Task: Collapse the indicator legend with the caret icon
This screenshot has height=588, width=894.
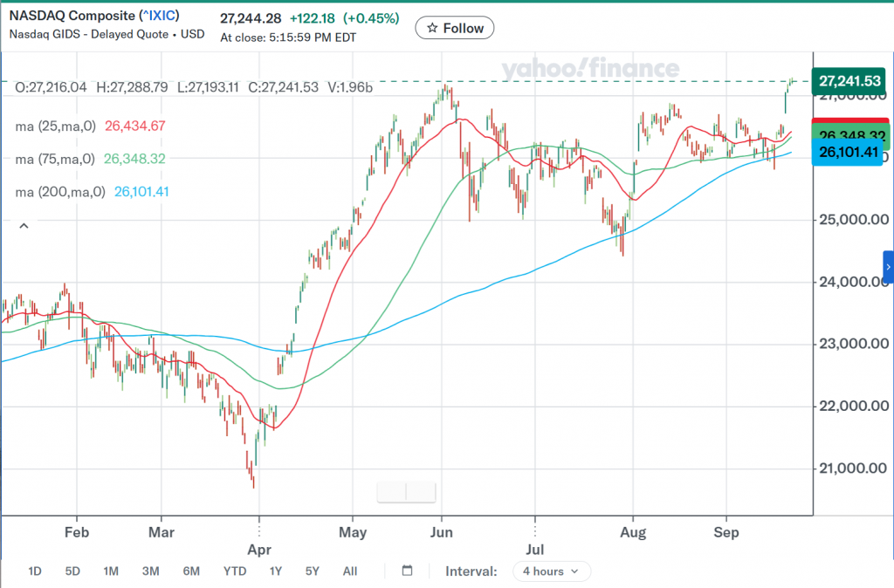Action: [24, 226]
